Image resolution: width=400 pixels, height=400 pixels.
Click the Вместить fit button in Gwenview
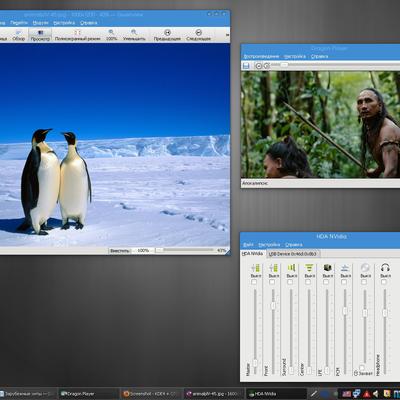pos(120,250)
